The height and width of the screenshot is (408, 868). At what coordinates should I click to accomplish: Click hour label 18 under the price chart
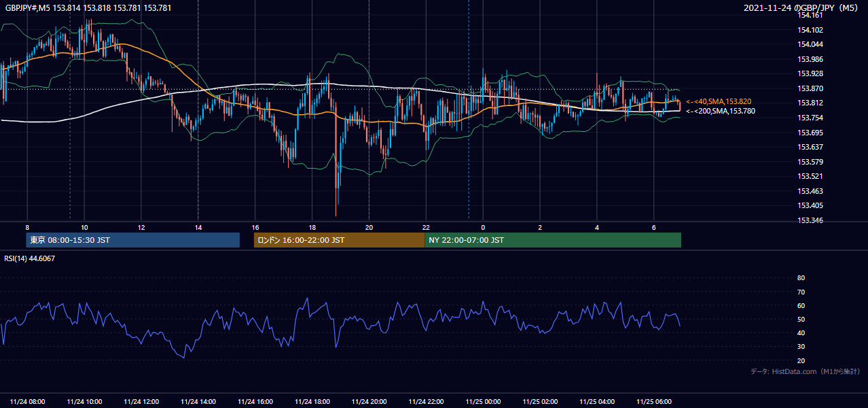click(x=312, y=227)
